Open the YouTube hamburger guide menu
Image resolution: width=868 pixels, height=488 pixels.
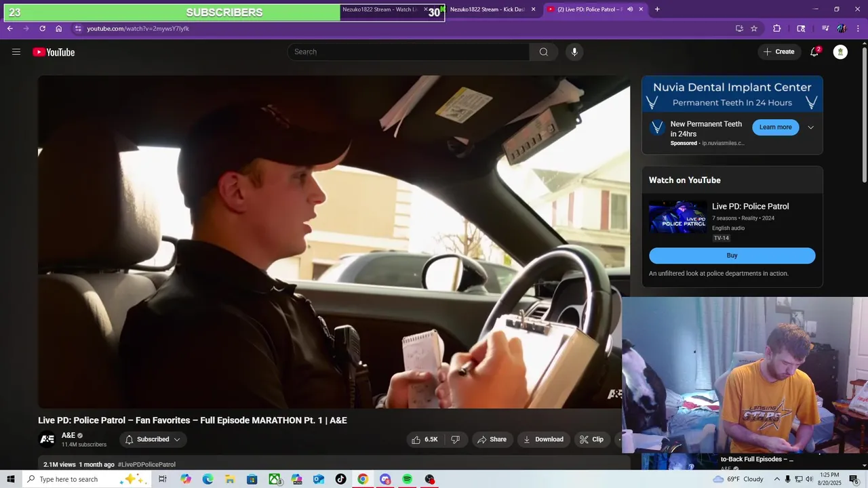pos(16,52)
